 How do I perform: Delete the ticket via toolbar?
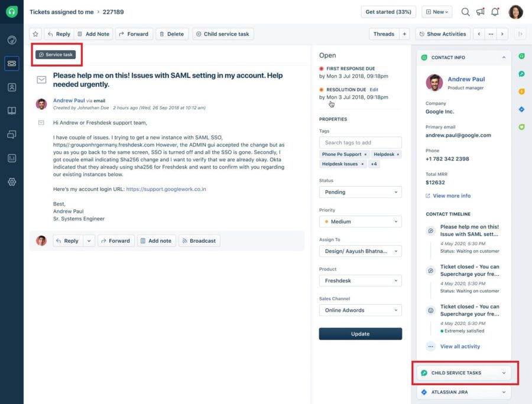click(171, 34)
